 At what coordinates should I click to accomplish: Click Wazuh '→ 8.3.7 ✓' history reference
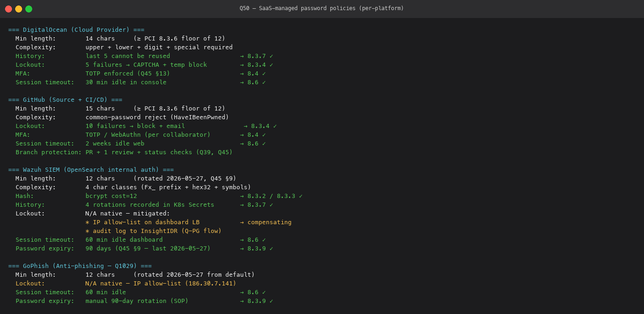[x=257, y=204]
